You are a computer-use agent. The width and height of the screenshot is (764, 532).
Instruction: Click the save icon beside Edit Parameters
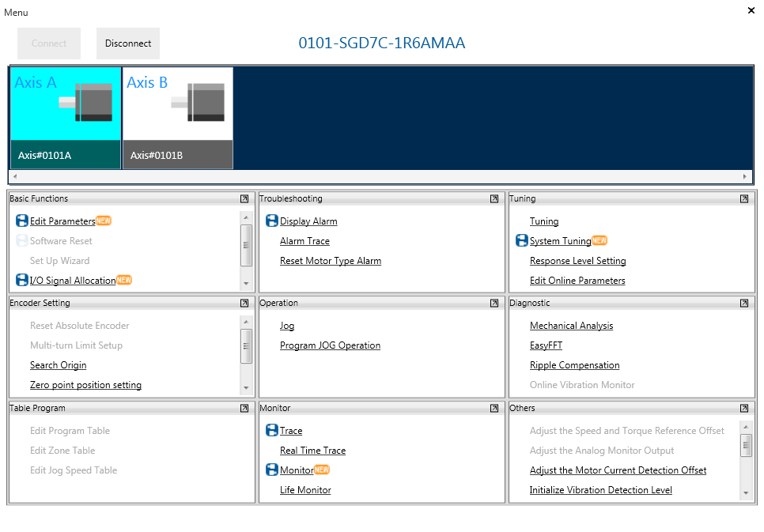tap(22, 221)
